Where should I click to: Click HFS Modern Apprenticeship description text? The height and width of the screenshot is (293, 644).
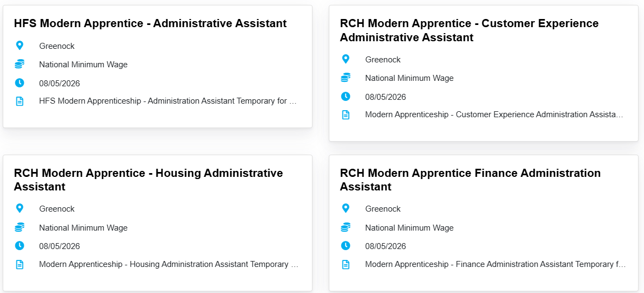(168, 101)
